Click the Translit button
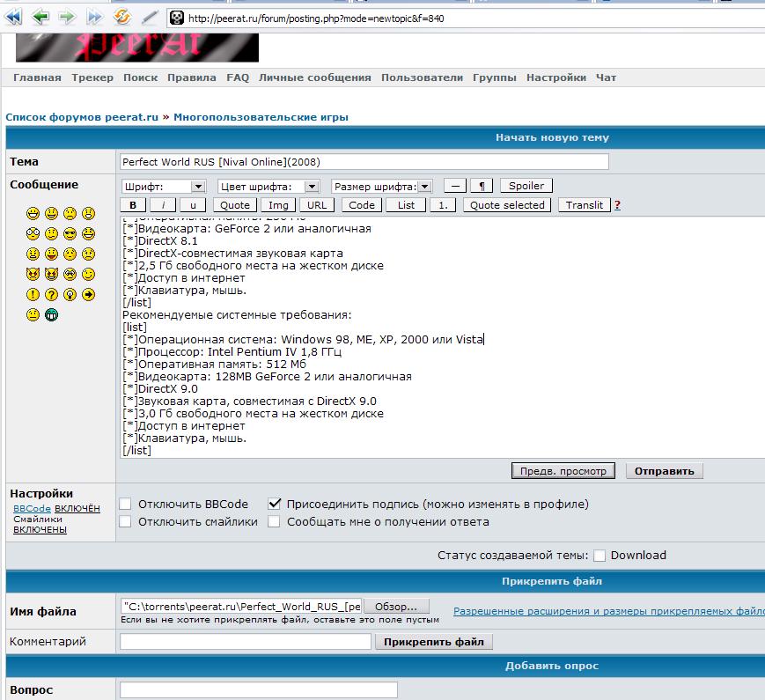This screenshot has height=700, width=765. (x=584, y=205)
